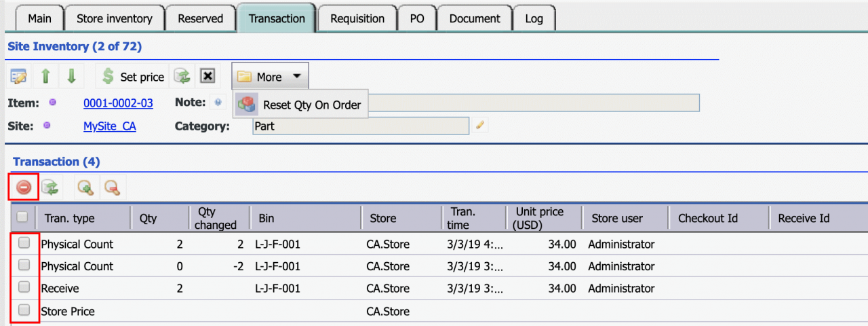The height and width of the screenshot is (326, 868).
Task: Open the Requisition tab
Action: pos(357,18)
